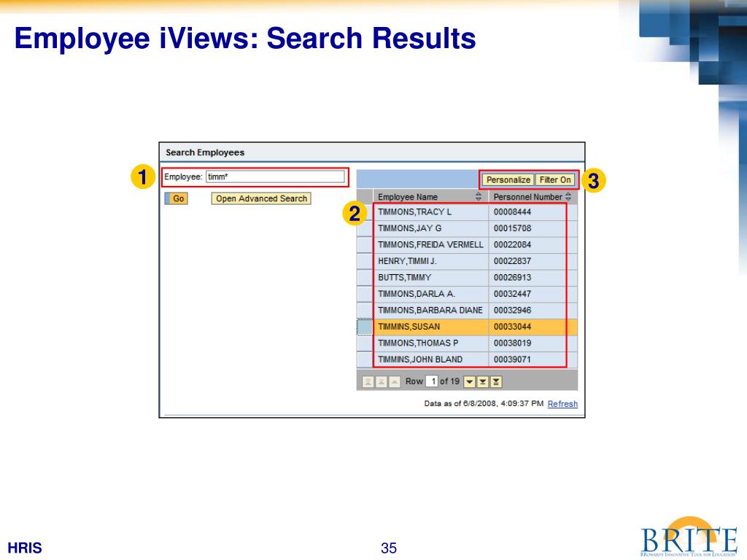This screenshot has height=560, width=747.
Task: Click the Go button
Action: (x=177, y=198)
